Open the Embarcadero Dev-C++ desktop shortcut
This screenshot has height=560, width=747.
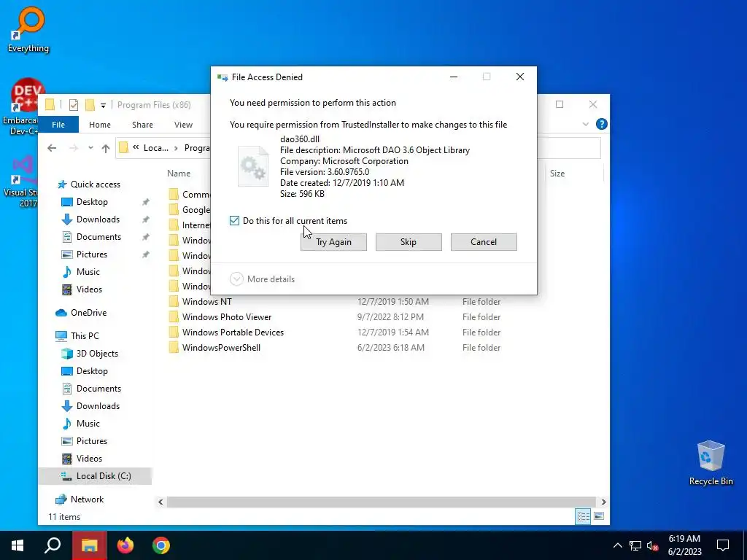tap(20, 106)
